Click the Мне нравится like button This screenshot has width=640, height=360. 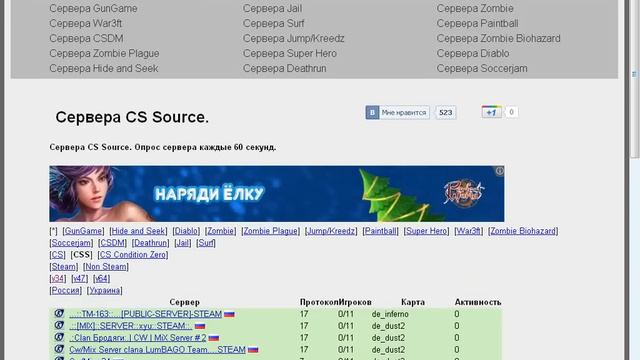click(x=397, y=112)
